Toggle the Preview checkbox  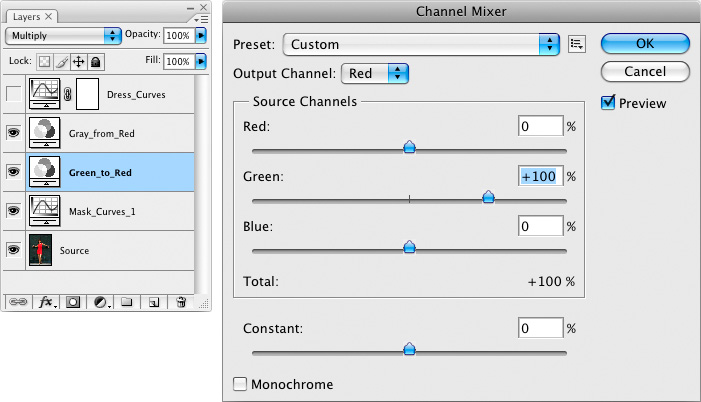pyautogui.click(x=608, y=103)
